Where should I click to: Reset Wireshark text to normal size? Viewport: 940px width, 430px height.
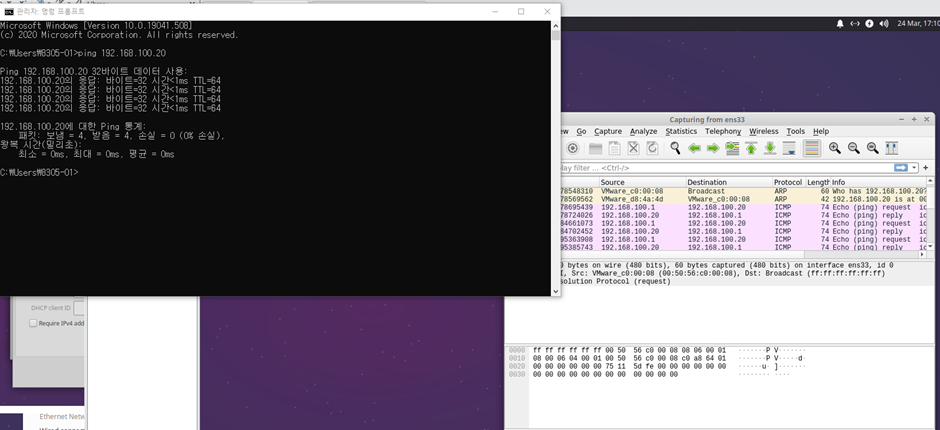pyautogui.click(x=873, y=148)
